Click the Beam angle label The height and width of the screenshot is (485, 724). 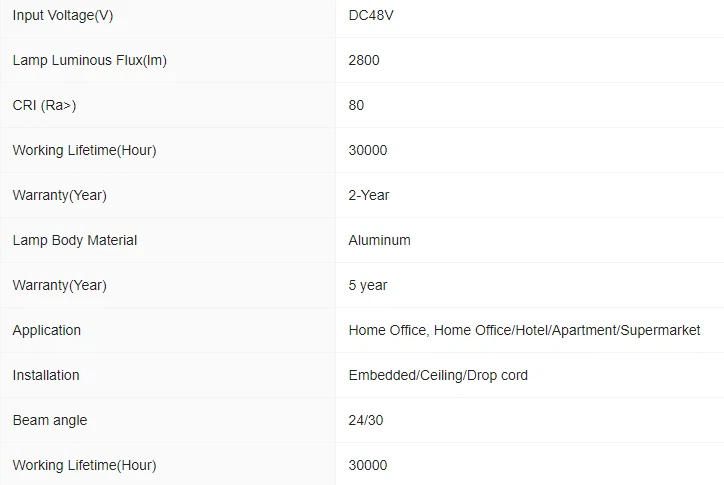pos(50,420)
